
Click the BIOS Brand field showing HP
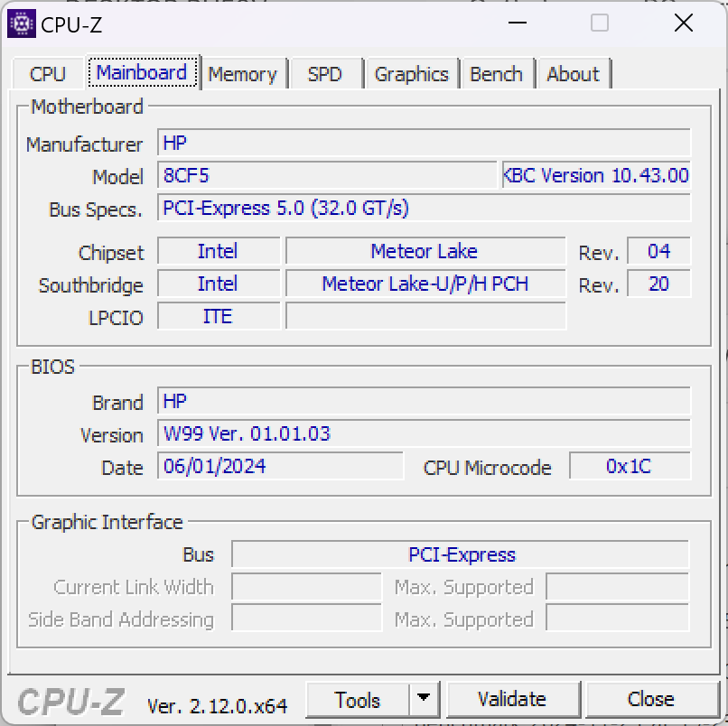pos(424,401)
